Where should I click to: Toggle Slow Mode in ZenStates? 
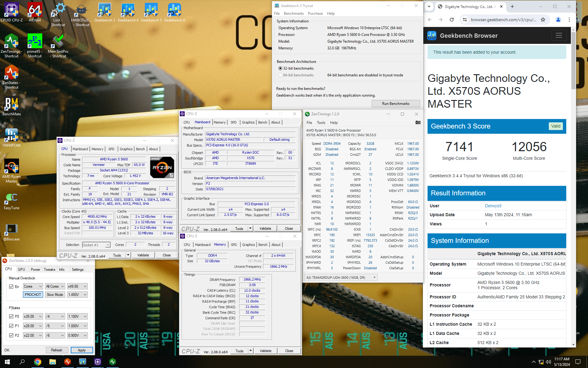55,295
